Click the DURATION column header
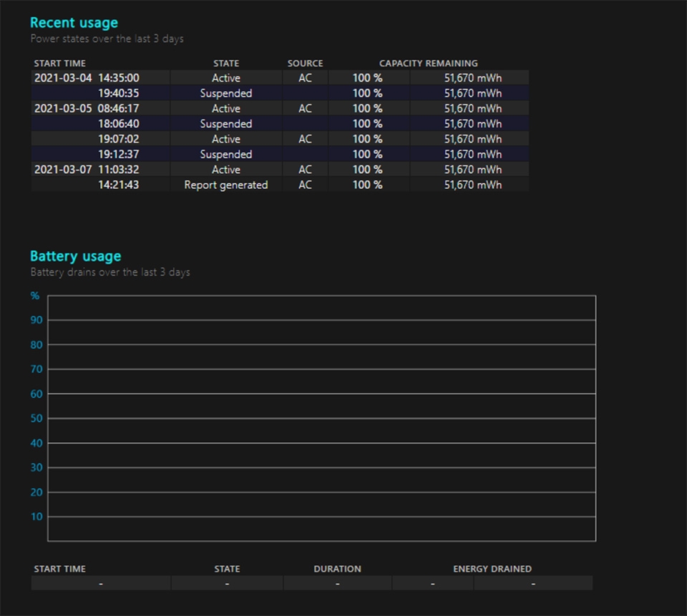This screenshot has height=616, width=687. click(x=337, y=569)
